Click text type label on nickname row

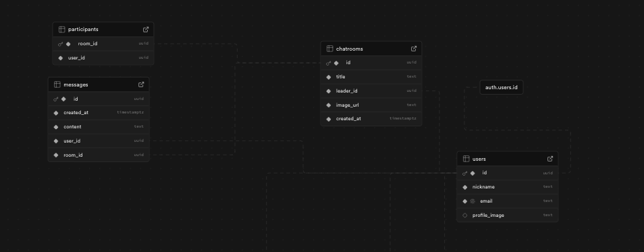point(548,187)
